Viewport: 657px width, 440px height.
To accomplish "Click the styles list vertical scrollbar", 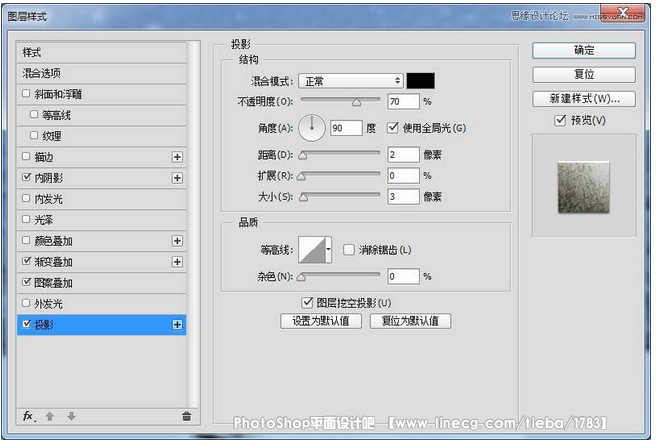I will click(193, 224).
